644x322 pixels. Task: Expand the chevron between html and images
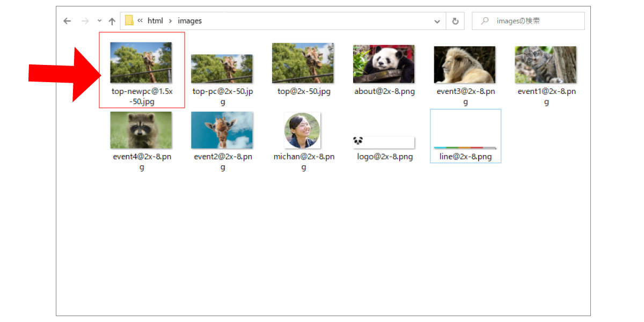coord(170,21)
